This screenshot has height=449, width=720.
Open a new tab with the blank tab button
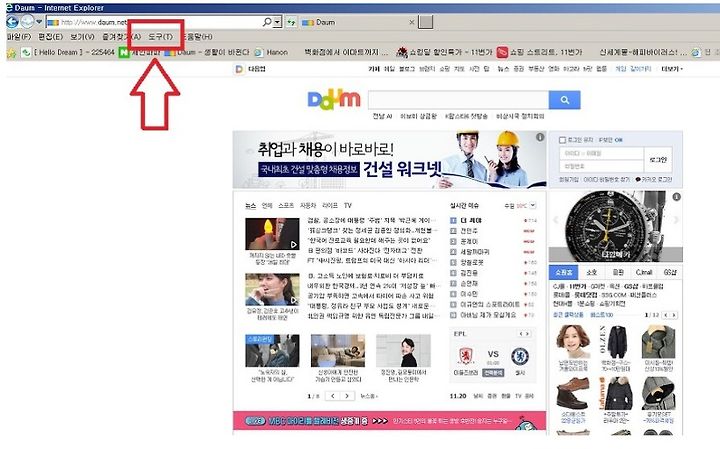(426, 22)
